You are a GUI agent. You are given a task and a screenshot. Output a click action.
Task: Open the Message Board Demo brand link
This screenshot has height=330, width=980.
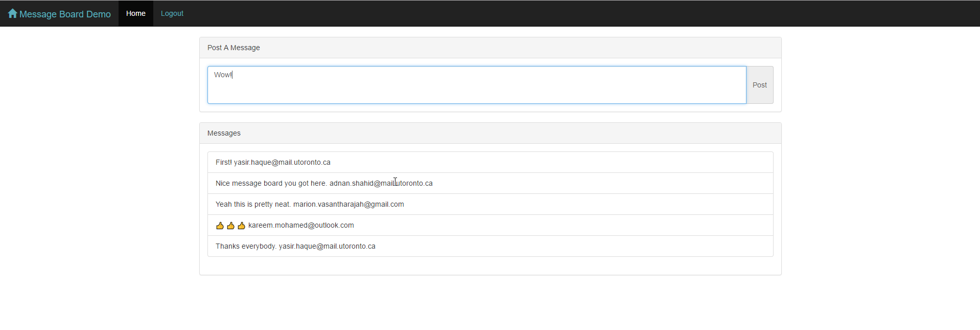click(x=59, y=14)
